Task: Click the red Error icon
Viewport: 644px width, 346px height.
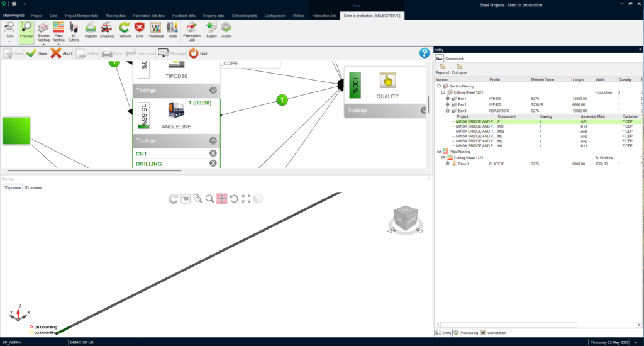Action: click(140, 30)
